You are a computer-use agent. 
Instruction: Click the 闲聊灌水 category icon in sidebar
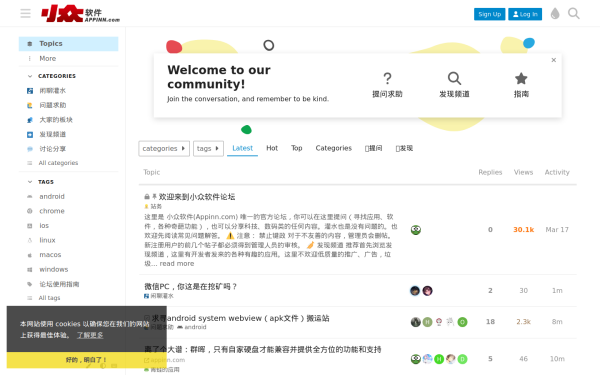(x=30, y=91)
